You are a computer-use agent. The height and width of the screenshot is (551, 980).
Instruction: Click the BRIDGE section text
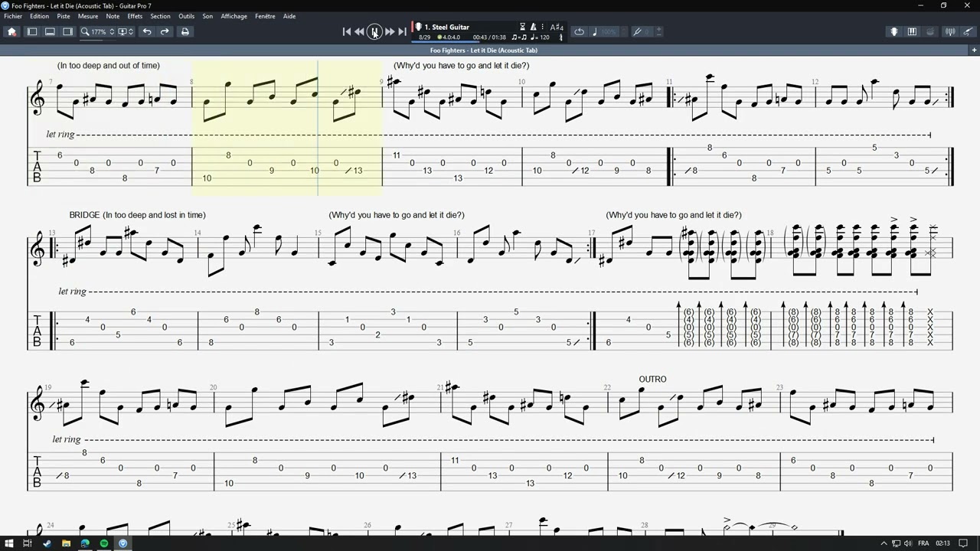click(x=84, y=215)
